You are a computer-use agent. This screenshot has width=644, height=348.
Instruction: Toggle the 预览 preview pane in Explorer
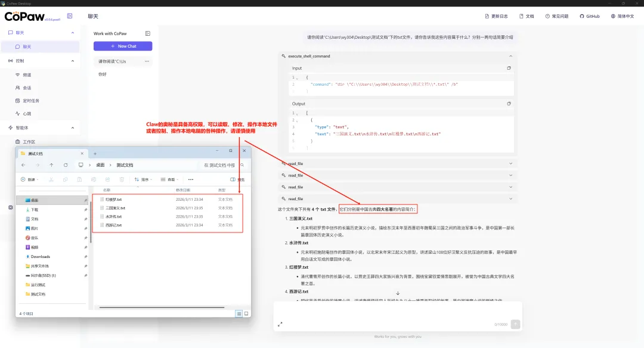(237, 179)
